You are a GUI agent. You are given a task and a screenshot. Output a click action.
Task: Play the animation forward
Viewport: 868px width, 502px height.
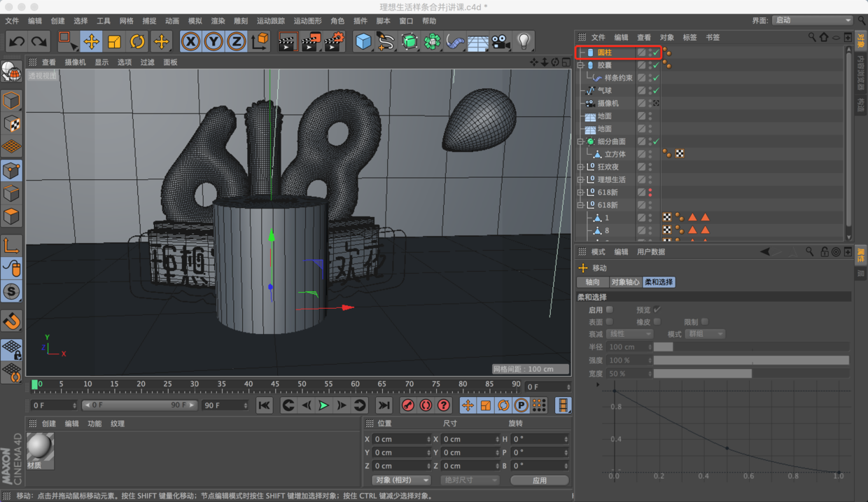coord(323,405)
